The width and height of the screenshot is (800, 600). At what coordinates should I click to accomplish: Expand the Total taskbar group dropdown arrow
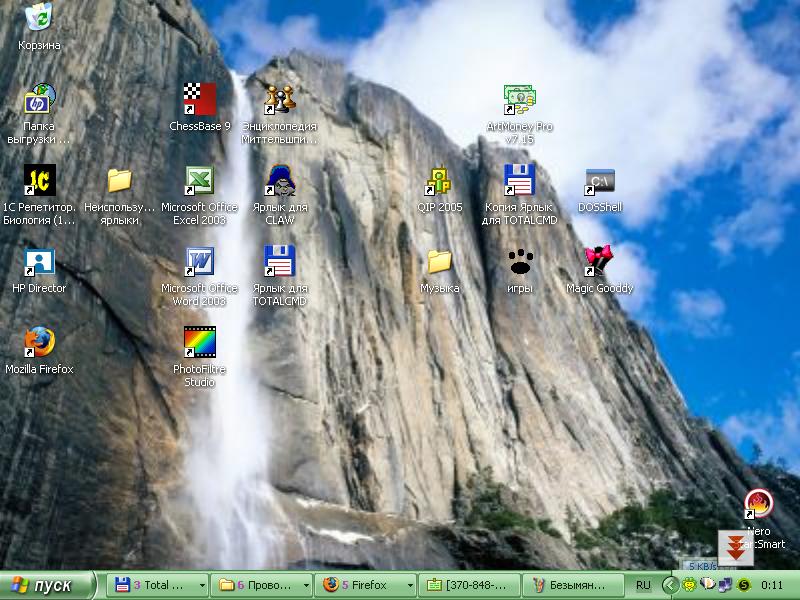click(x=202, y=585)
